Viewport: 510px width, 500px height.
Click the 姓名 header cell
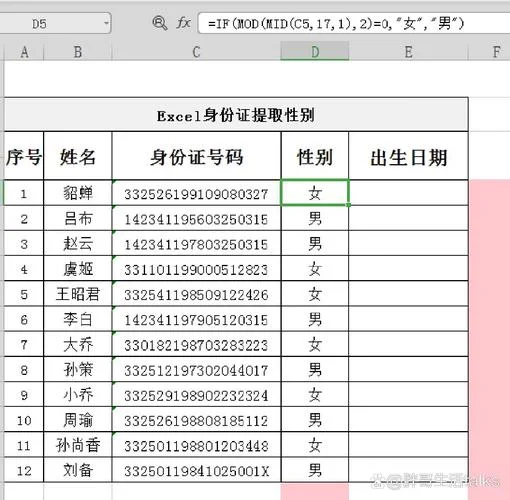click(78, 156)
